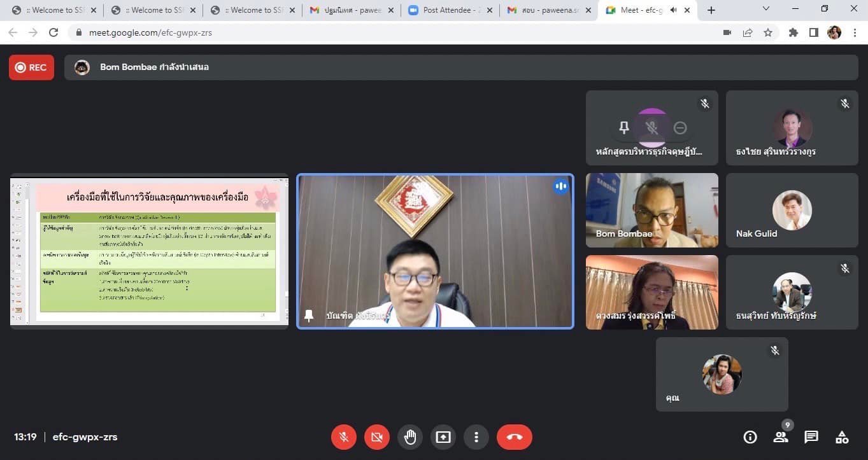Viewport: 868px width, 460px height.
Task: Remove participant using the minus circle icon
Action: (680, 128)
